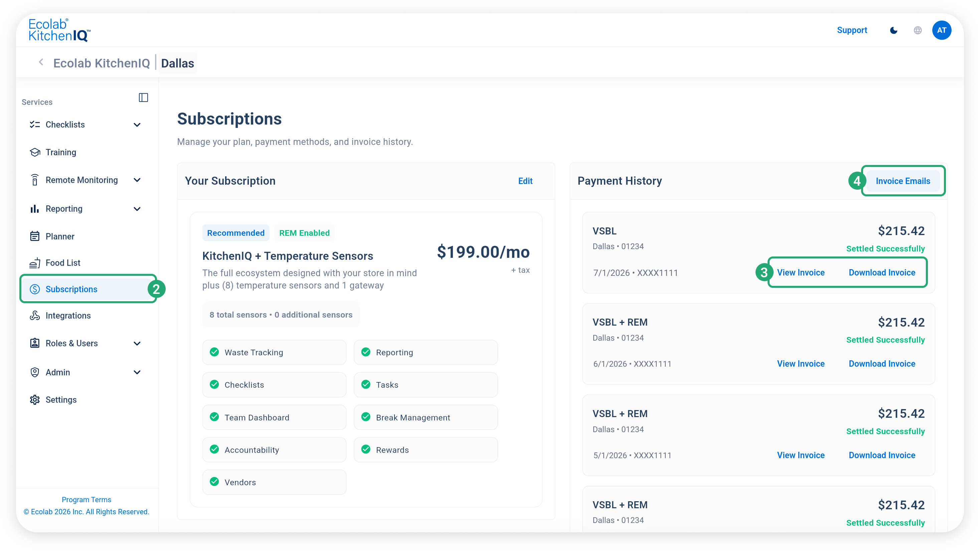Click the Remote Monitoring sensor icon
The height and width of the screenshot is (551, 980).
pyautogui.click(x=35, y=180)
